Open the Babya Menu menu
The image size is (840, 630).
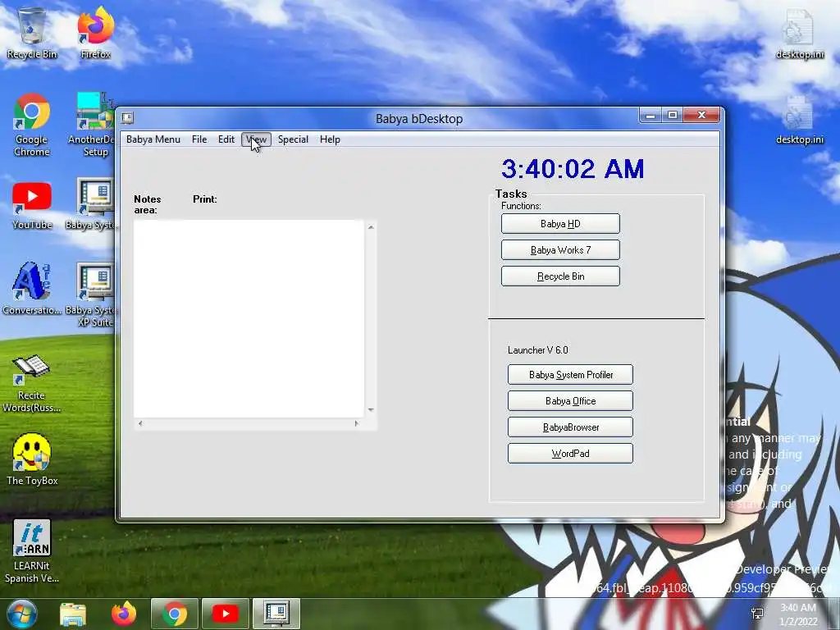[153, 139]
